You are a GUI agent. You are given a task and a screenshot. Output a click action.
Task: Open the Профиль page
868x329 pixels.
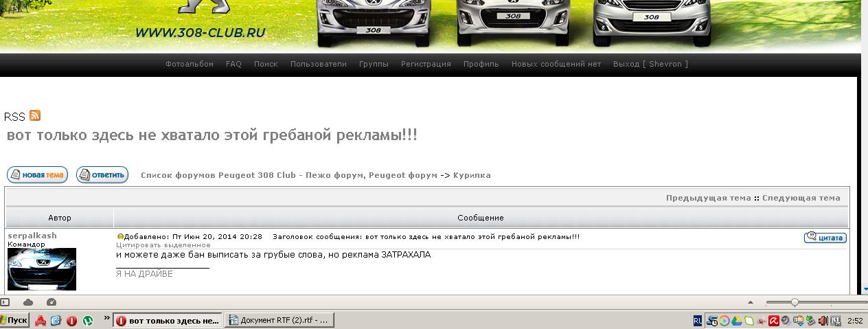[481, 64]
